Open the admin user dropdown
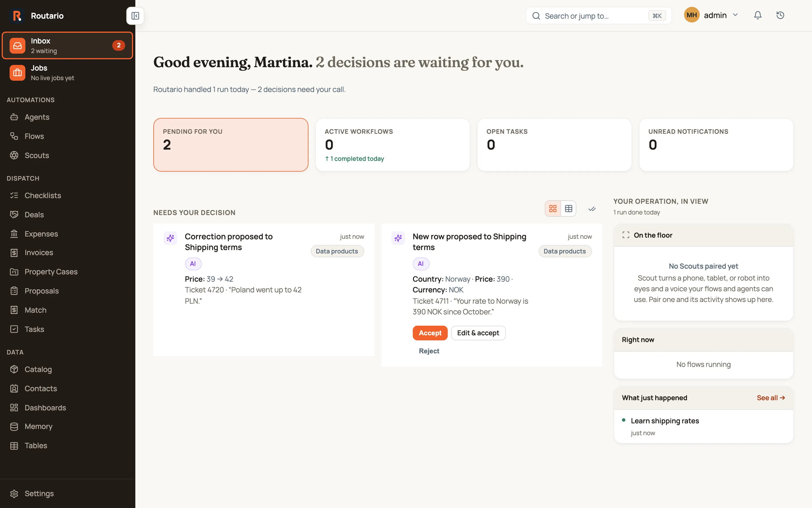Image resolution: width=812 pixels, height=508 pixels. (711, 16)
